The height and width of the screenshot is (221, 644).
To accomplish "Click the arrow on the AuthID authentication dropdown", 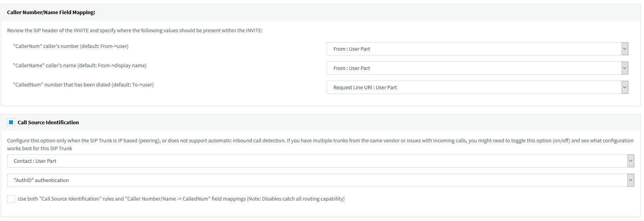I will (631, 180).
